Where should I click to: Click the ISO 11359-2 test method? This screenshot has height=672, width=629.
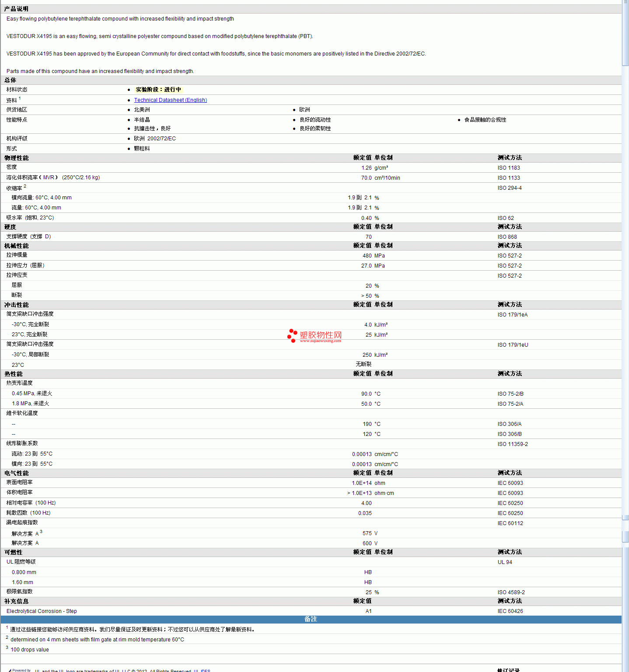coord(513,444)
